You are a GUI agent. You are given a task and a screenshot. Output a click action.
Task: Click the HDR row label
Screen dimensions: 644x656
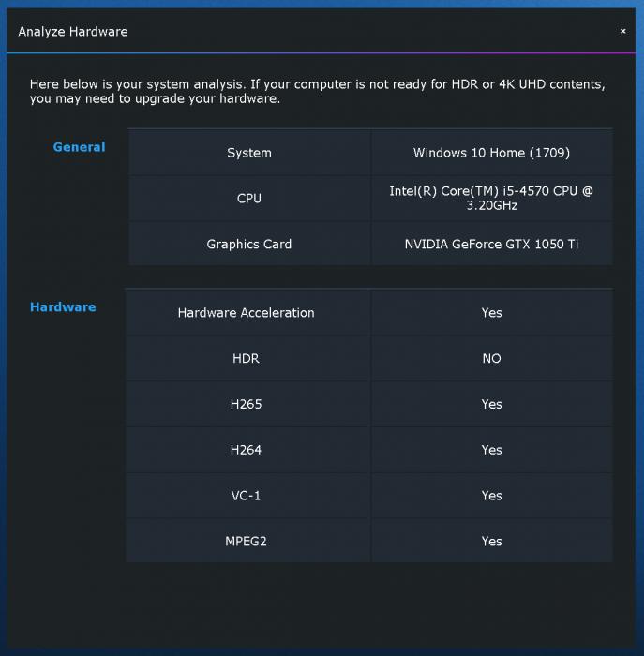tap(246, 359)
